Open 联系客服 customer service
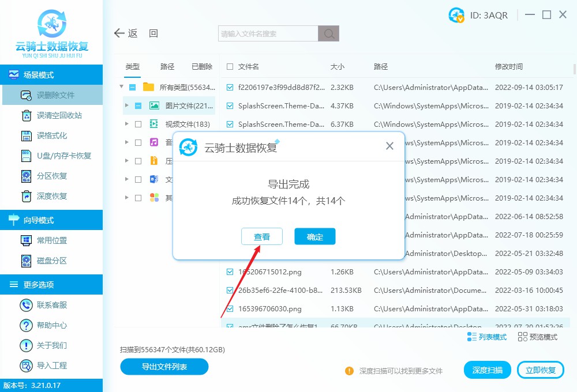The image size is (577, 392). click(x=52, y=304)
